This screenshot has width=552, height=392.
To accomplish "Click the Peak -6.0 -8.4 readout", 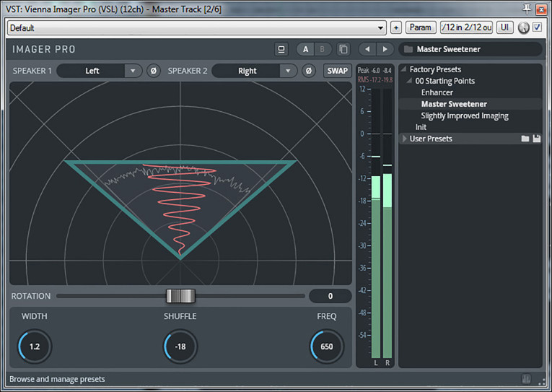I will tap(374, 71).
